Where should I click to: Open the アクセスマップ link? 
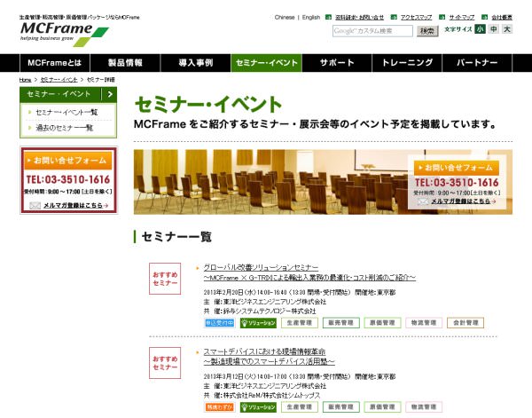(x=416, y=18)
